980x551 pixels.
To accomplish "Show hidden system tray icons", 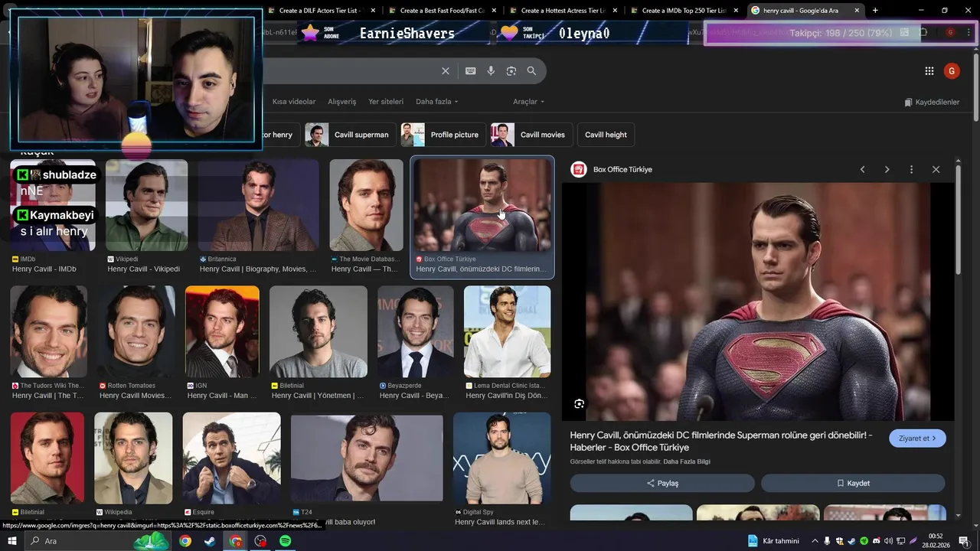I will (x=815, y=541).
